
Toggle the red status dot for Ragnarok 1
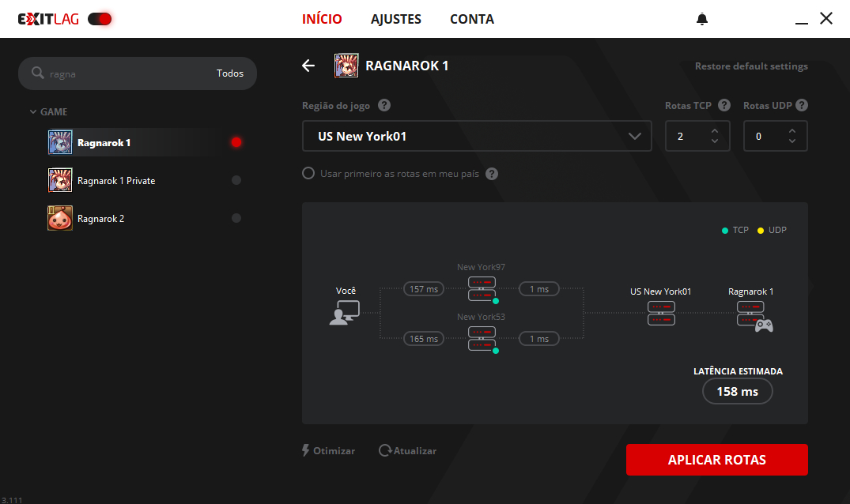(x=236, y=143)
